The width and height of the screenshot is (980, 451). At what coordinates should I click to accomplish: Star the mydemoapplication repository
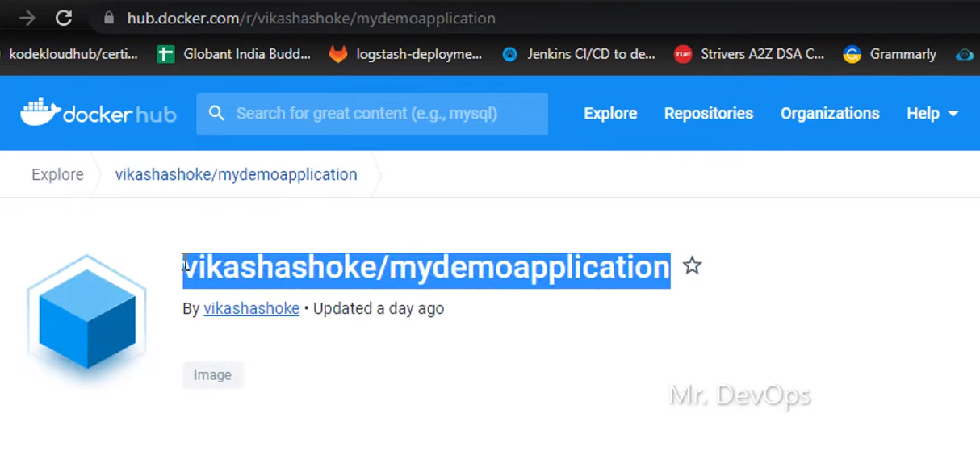tap(692, 265)
